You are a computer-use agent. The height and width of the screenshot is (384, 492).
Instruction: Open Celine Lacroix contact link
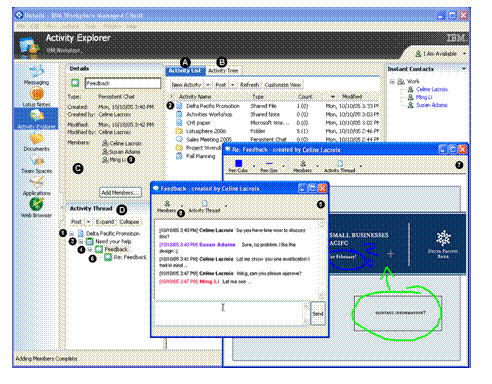[x=432, y=89]
